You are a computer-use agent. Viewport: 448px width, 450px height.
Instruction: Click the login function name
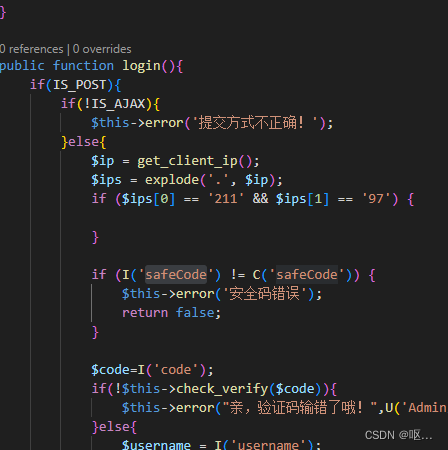[x=142, y=66]
